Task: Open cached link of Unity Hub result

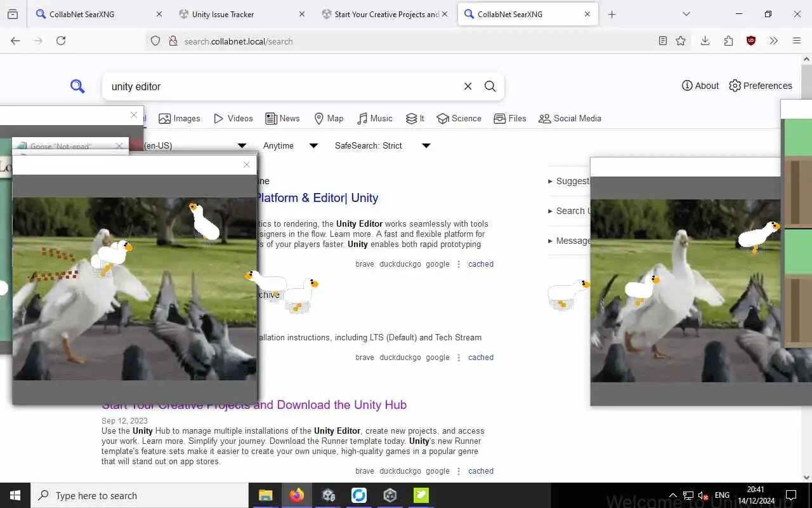Action: pos(481,471)
